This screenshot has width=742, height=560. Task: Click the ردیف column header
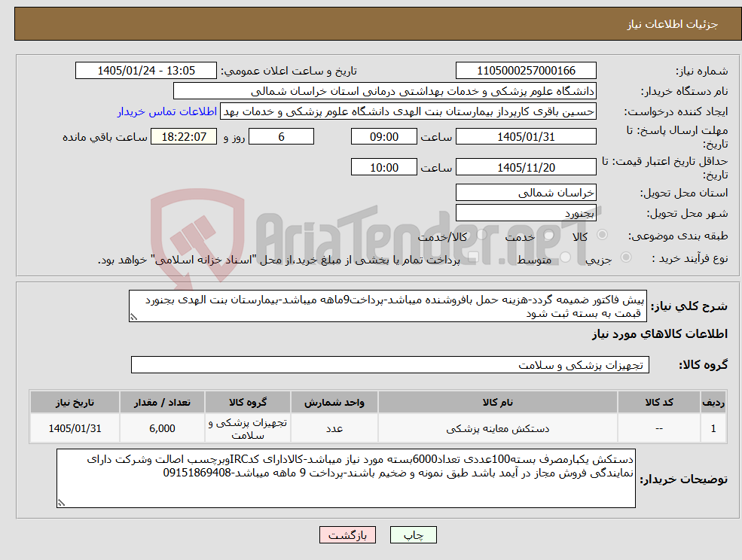pos(713,402)
